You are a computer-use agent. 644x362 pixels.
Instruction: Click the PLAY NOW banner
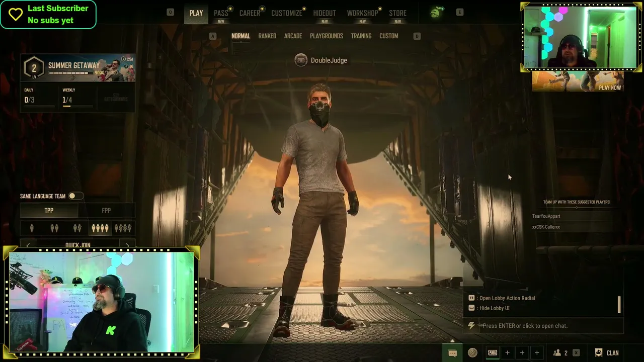click(x=578, y=81)
